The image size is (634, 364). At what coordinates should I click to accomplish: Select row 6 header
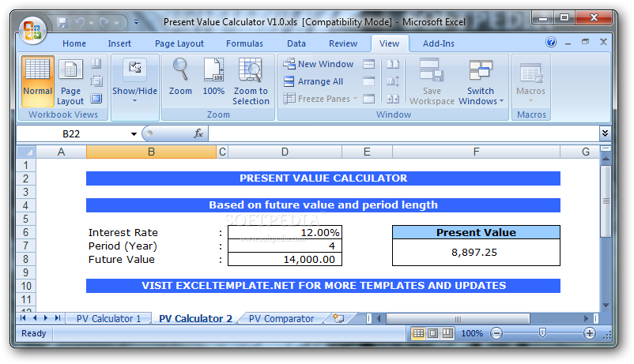coord(26,232)
